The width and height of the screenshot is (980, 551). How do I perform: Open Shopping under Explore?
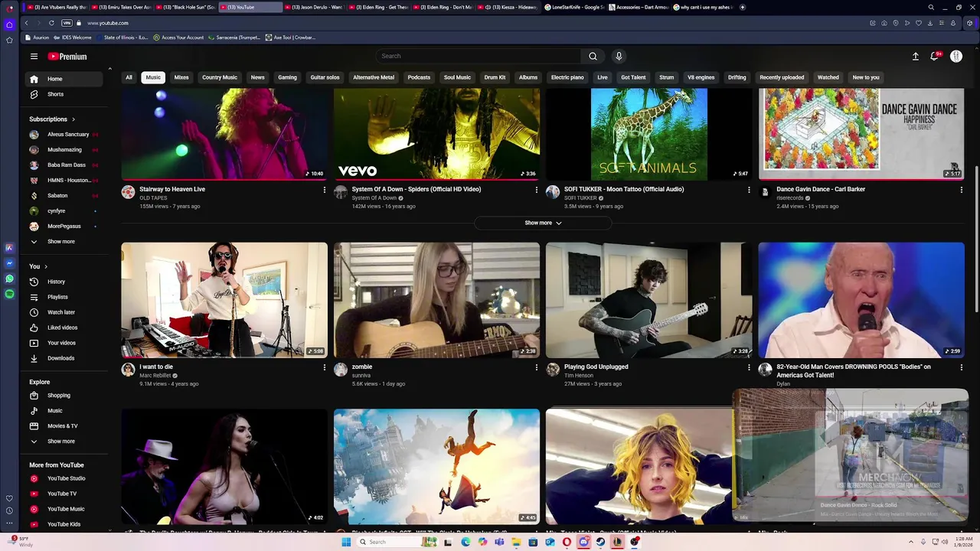click(64, 396)
